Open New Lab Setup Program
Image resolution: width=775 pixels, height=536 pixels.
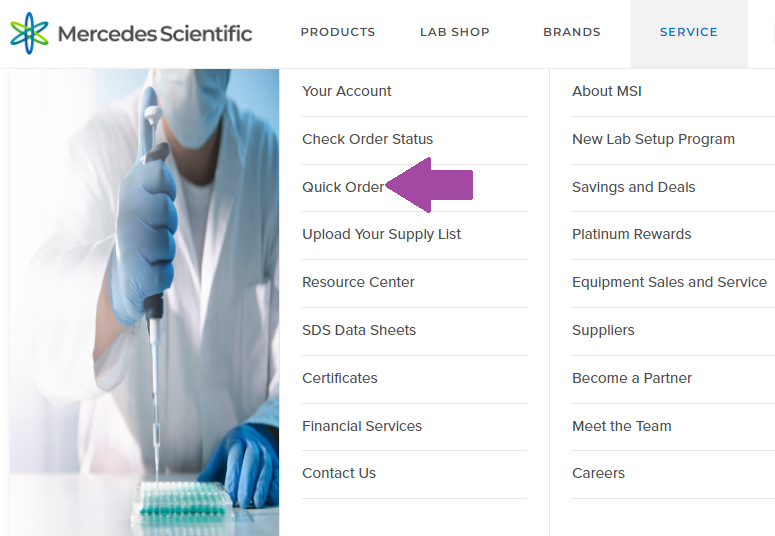(x=653, y=139)
